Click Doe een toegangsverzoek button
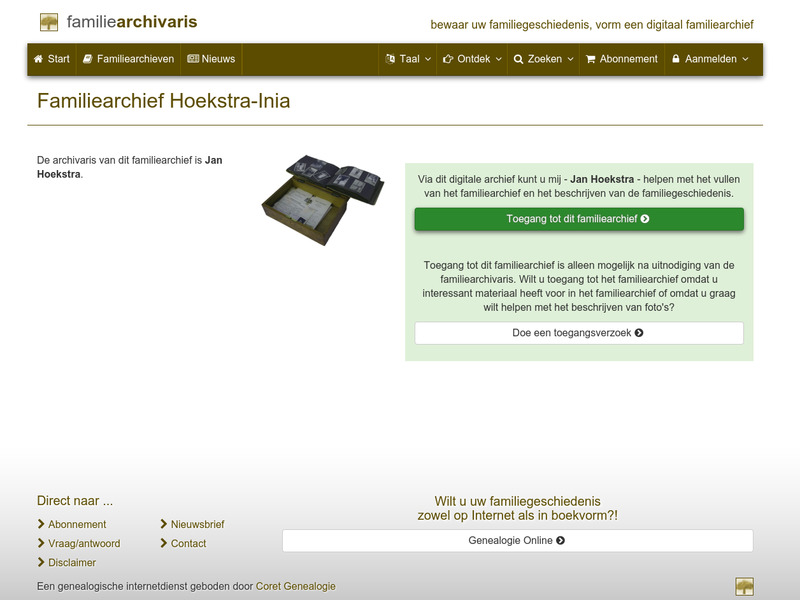 [x=579, y=333]
